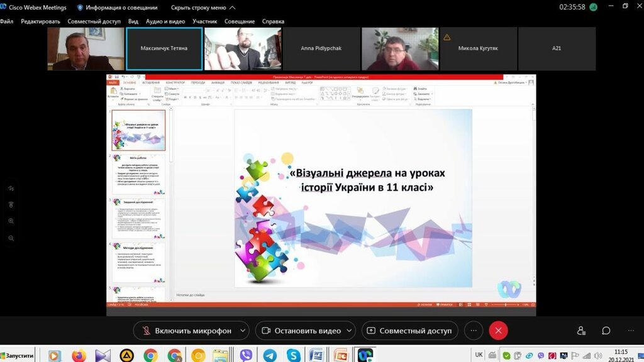Toggle microphone with Включить микрофон
644x362 pixels.
pyautogui.click(x=186, y=331)
